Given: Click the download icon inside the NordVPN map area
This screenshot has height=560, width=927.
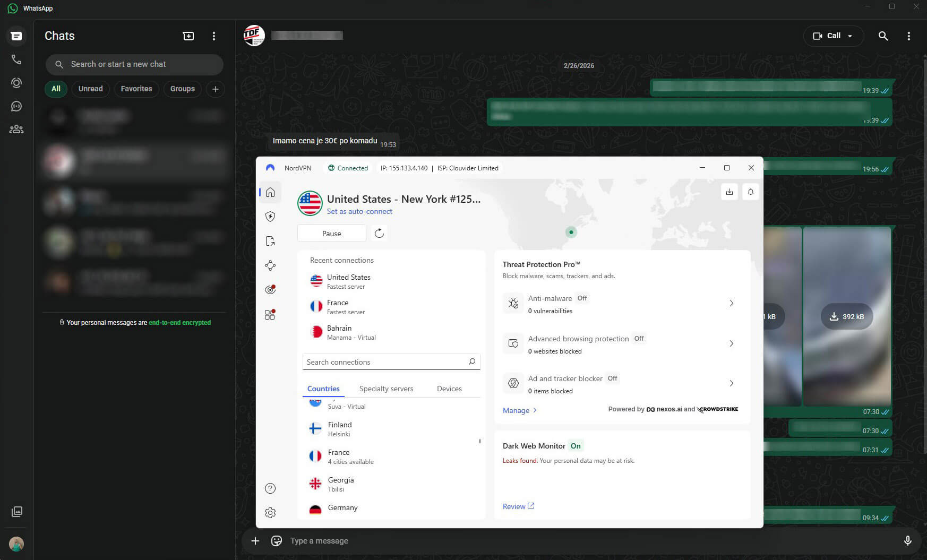Looking at the screenshot, I should [729, 192].
